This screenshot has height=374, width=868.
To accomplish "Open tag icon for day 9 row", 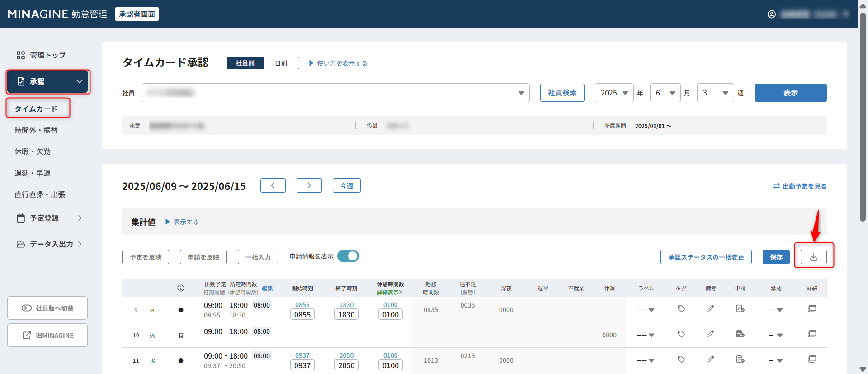I will coord(681,309).
